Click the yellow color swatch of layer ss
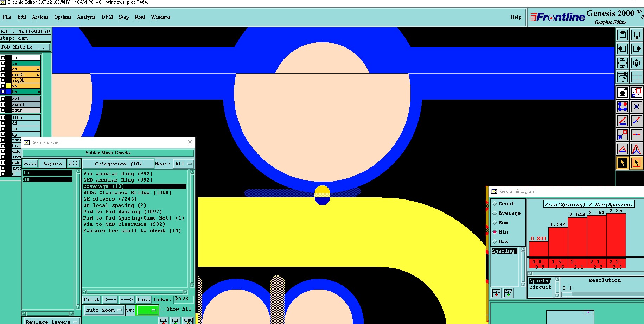The height and width of the screenshot is (324, 644). click(8, 86)
